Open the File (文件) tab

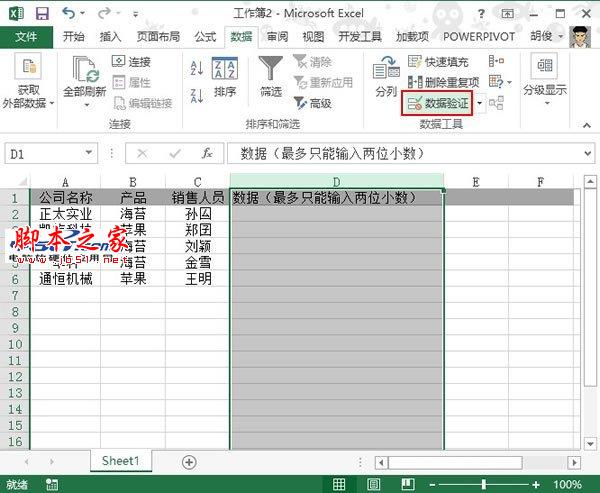click(26, 37)
